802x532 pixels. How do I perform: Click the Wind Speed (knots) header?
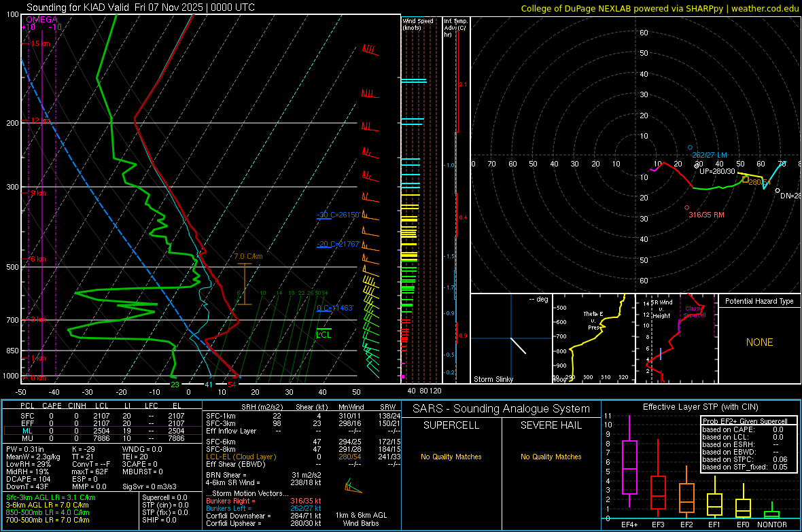418,24
